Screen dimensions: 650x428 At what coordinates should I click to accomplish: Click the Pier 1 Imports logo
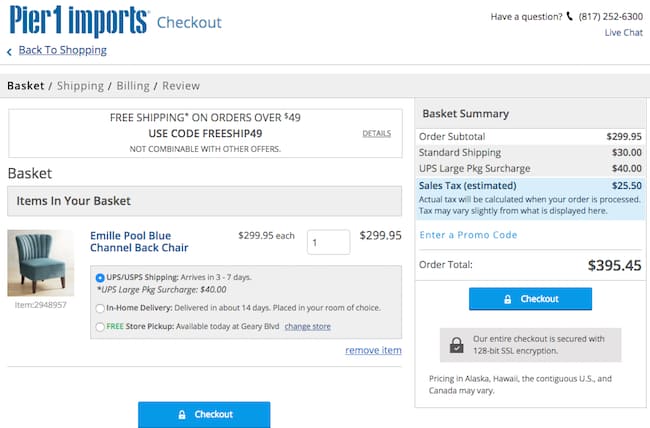(78, 21)
